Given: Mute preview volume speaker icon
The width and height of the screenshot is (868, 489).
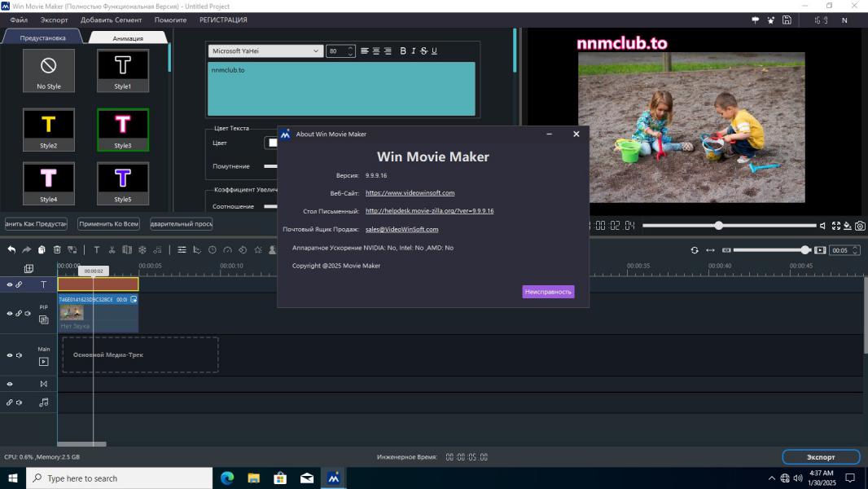Looking at the screenshot, I should (x=822, y=226).
